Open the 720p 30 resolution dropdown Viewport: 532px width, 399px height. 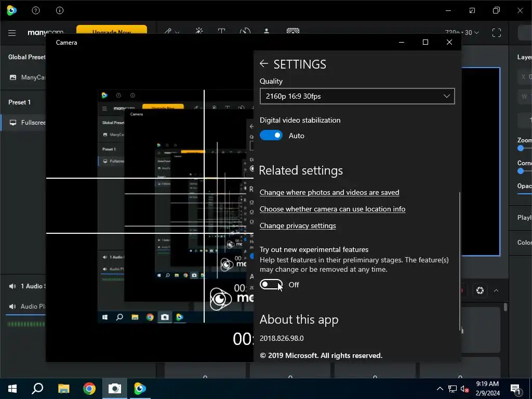[462, 33]
